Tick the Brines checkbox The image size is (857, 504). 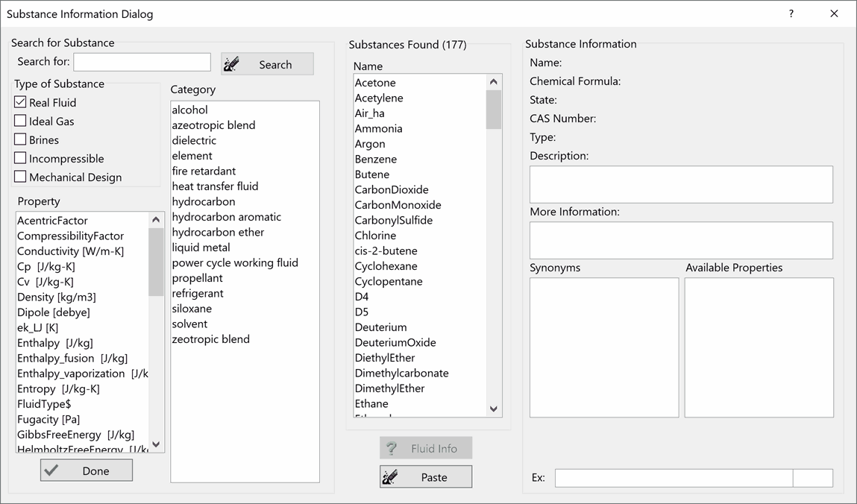[20, 139]
